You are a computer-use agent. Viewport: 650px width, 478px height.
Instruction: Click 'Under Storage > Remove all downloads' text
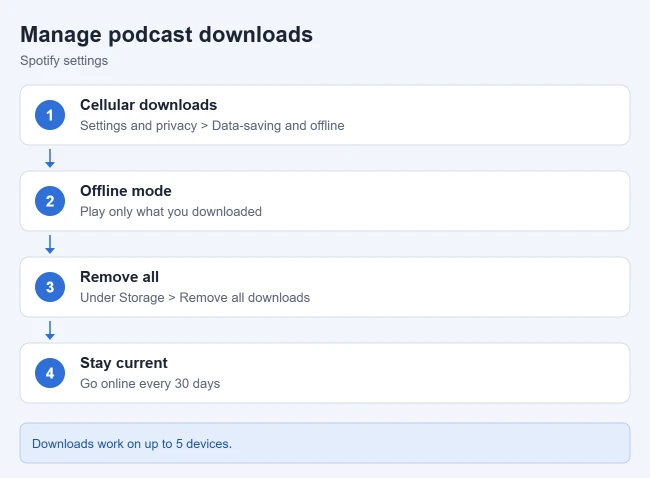[x=195, y=297]
